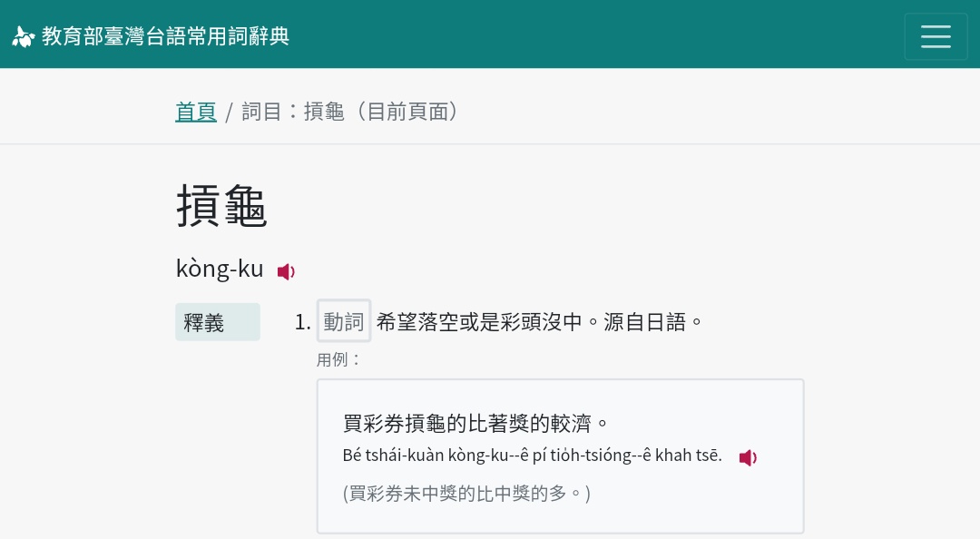
Task: Click the definition number 1.
Action: 302,322
